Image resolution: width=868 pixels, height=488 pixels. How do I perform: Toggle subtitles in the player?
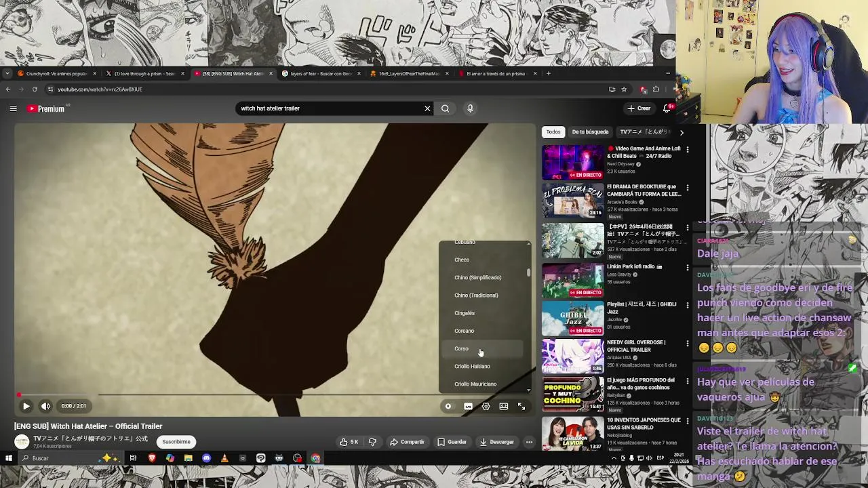pyautogui.click(x=468, y=407)
